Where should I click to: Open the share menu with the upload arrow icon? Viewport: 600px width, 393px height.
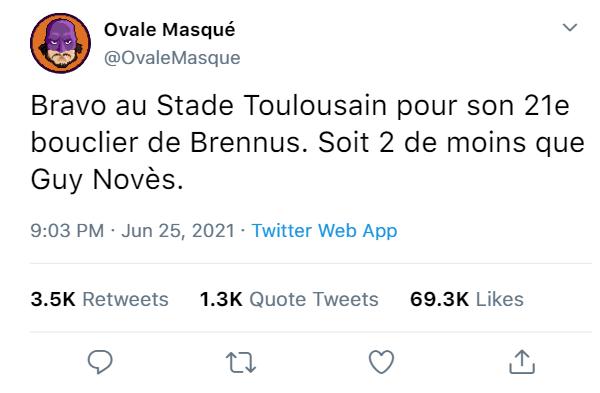click(522, 362)
